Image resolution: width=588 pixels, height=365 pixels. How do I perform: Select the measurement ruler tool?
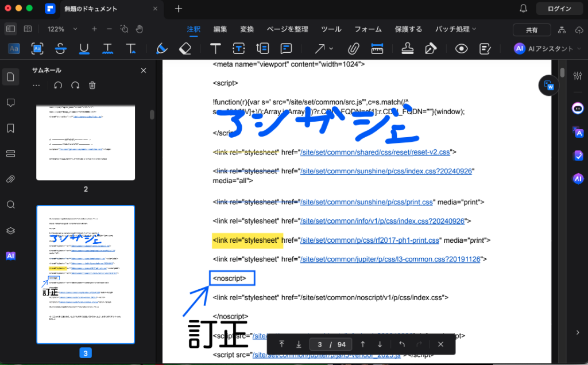[x=377, y=49]
